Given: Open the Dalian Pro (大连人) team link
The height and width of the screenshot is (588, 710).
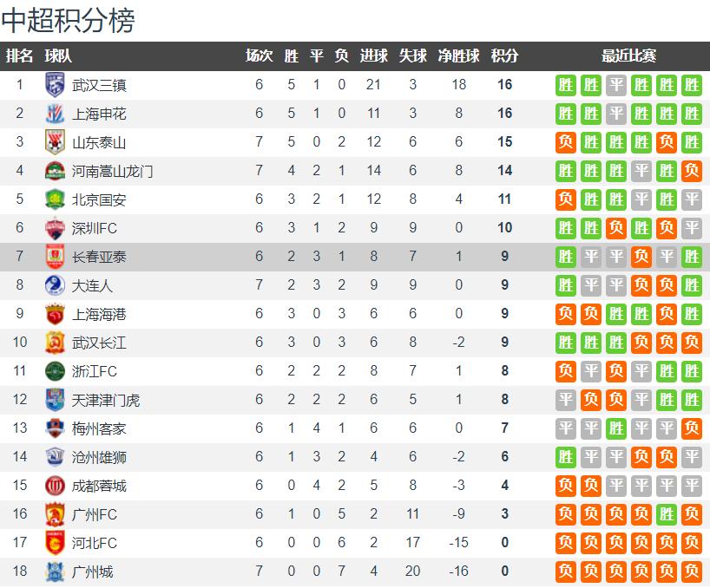Looking at the screenshot, I should pos(93,285).
